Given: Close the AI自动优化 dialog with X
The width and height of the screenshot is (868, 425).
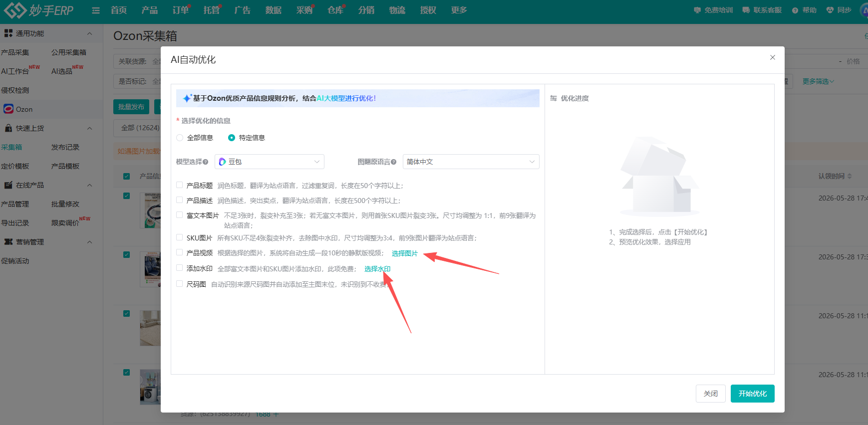Looking at the screenshot, I should 773,57.
